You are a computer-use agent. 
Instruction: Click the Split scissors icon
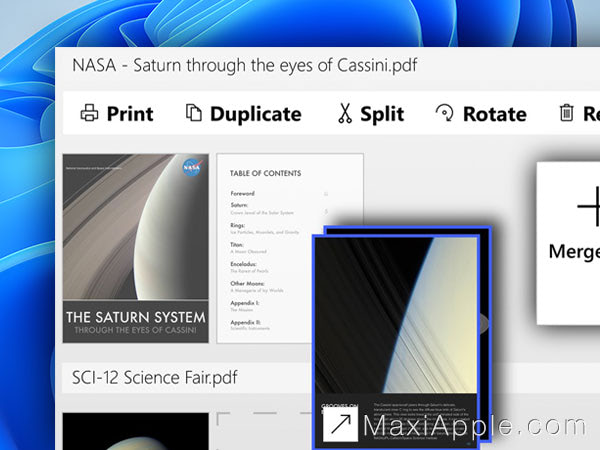point(345,113)
